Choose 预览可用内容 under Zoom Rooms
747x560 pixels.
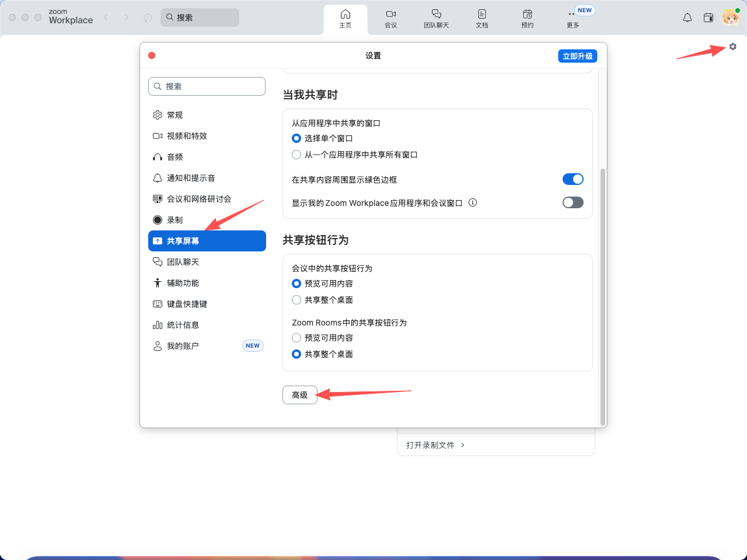click(296, 338)
